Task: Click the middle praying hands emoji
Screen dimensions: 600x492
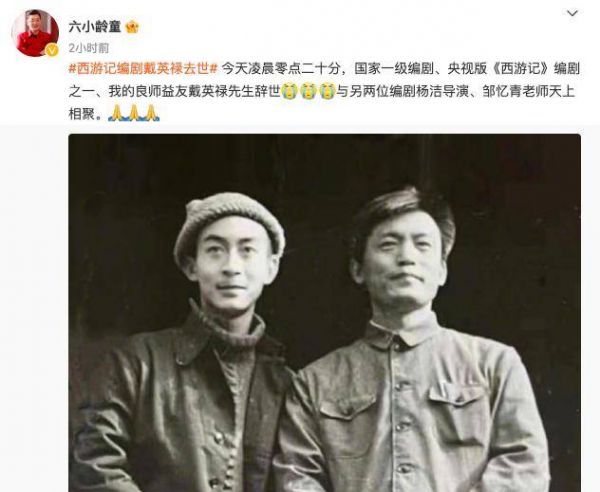Action: pos(134,113)
